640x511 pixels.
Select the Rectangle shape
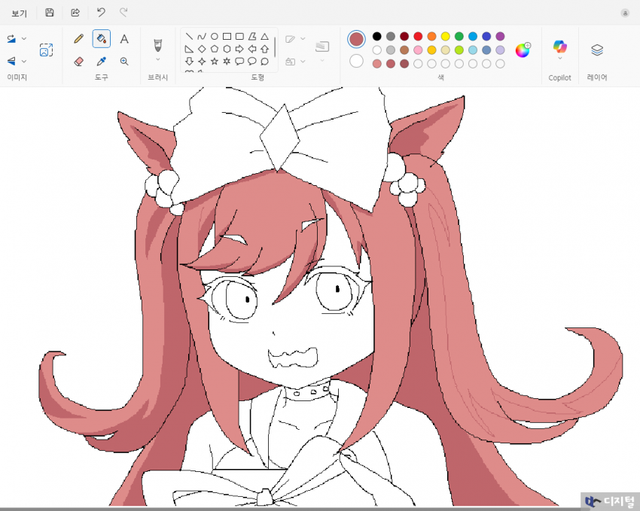[227, 37]
